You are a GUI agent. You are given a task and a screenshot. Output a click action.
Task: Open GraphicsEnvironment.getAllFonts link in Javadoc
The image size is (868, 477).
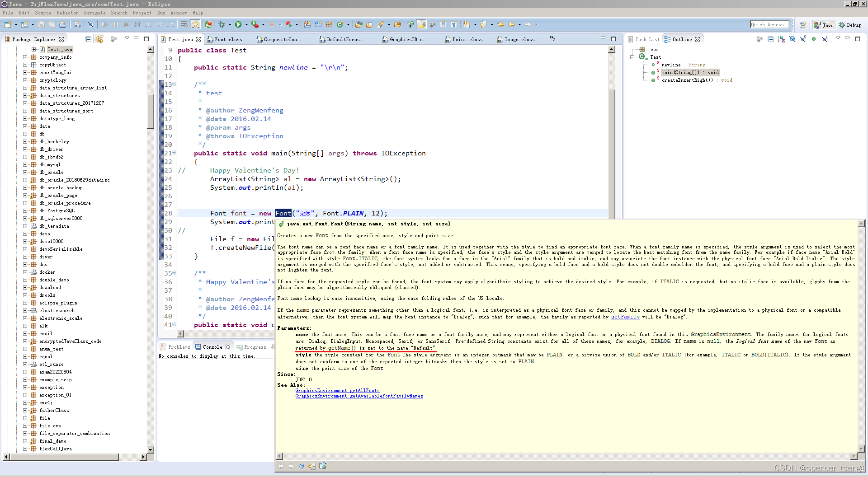[x=337, y=390]
